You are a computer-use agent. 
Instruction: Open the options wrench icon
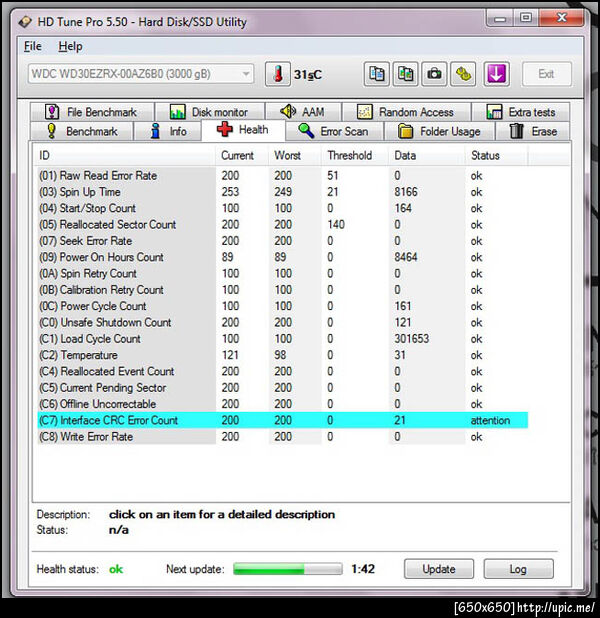pos(463,74)
